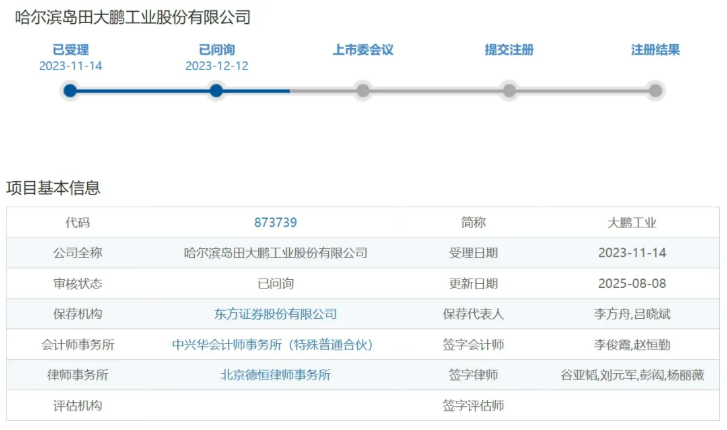Click the 上市委会议 stage label
Image resolution: width=727 pixels, height=430 pixels.
pos(363,50)
